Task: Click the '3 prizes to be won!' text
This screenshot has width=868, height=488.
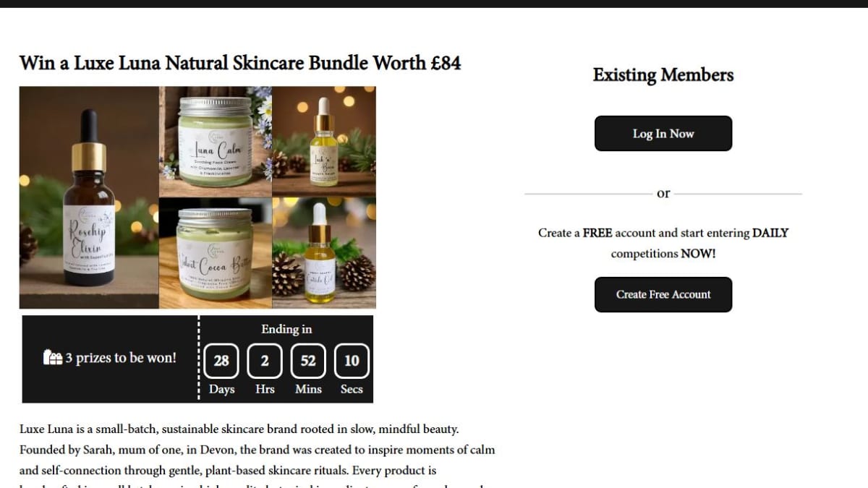Action: click(120, 358)
